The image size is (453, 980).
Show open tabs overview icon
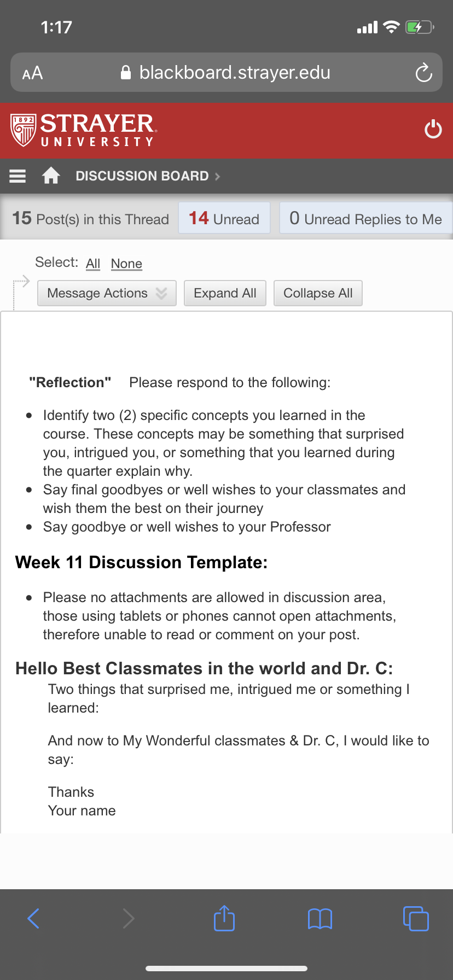416,918
